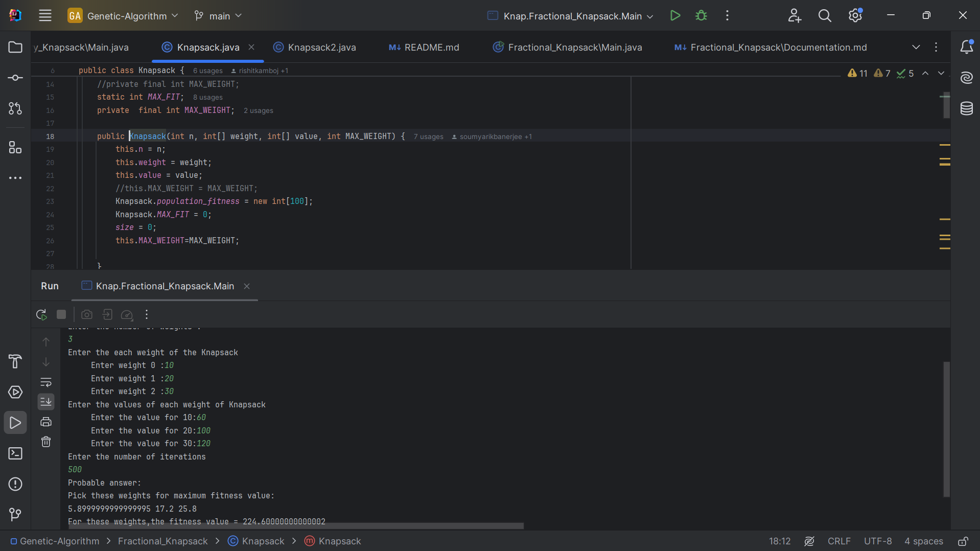Go to previous highlighted problem arrow

tap(925, 74)
